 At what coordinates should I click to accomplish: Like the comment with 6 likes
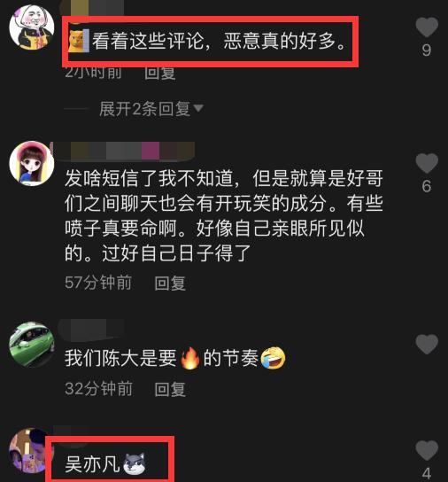coord(427,163)
